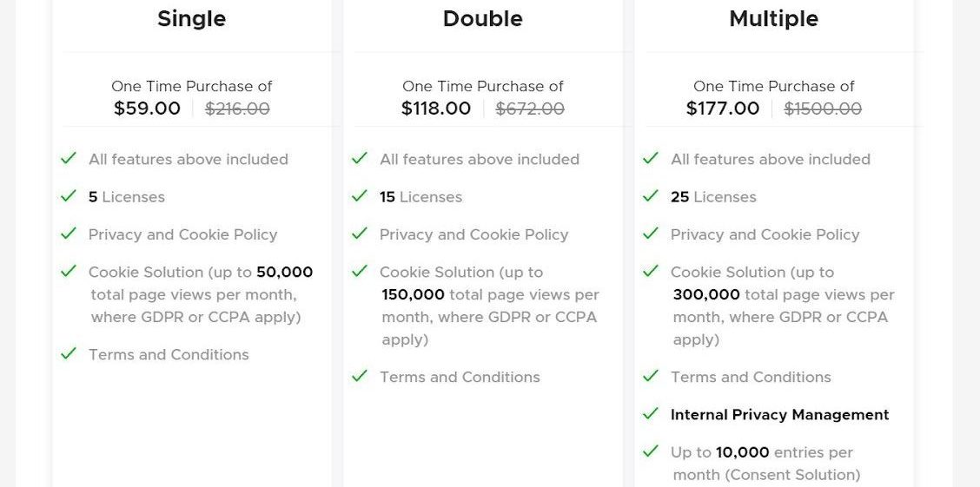The width and height of the screenshot is (980, 487).
Task: Select the Multiple plan heading
Action: (x=774, y=19)
